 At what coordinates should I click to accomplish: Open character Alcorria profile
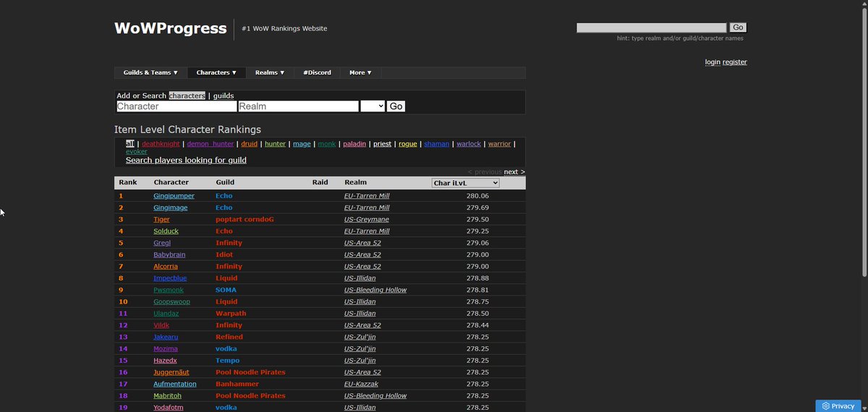(x=166, y=266)
